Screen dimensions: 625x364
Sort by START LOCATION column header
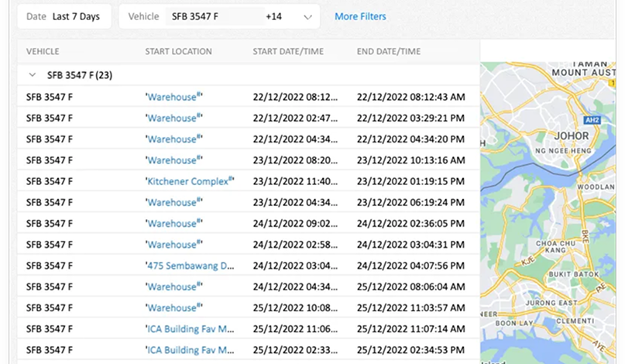[178, 51]
